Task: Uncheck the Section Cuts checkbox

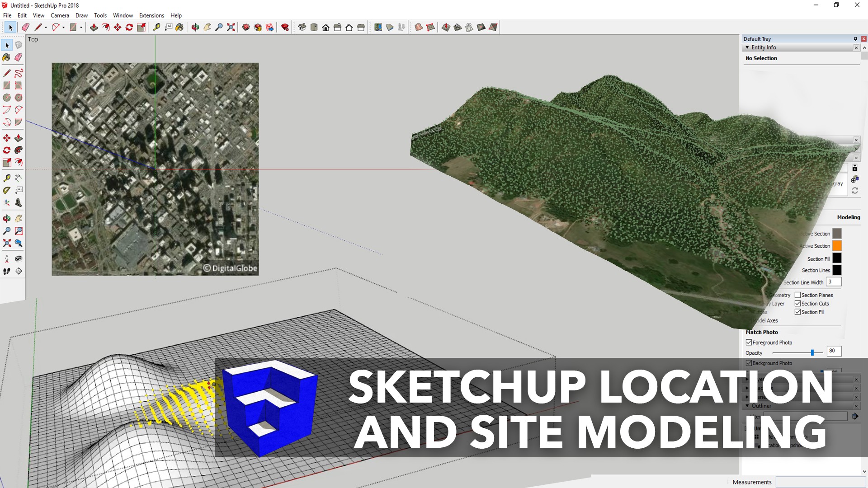Action: 797,304
